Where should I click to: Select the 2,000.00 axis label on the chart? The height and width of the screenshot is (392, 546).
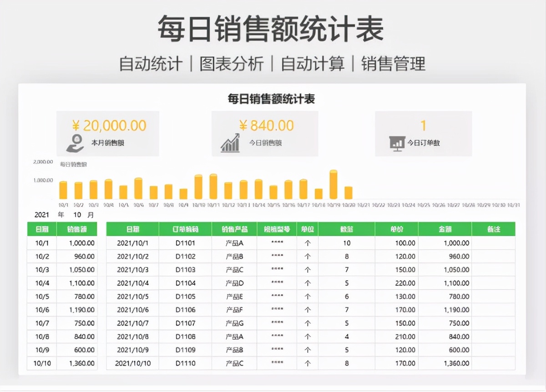[x=42, y=161]
